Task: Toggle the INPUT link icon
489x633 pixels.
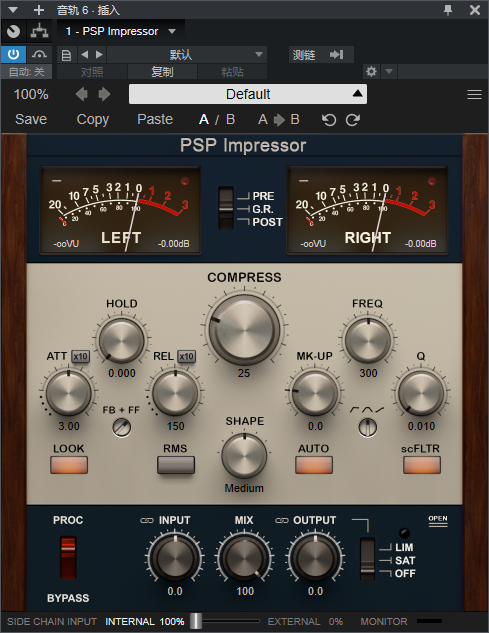Action: [147, 520]
